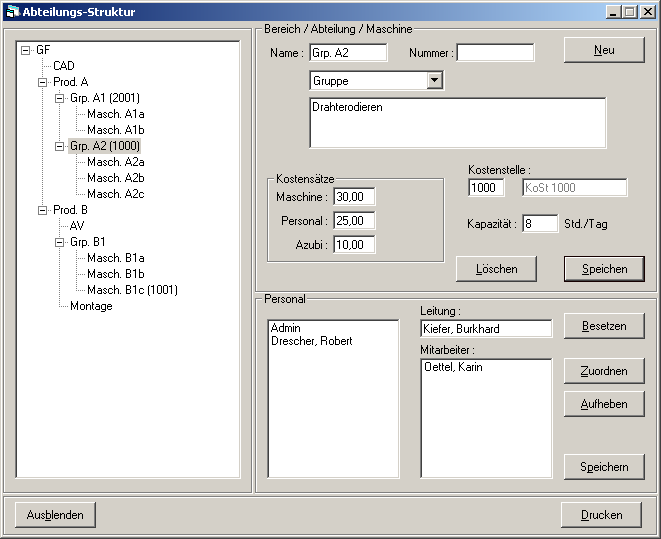Click the Löschen button
Screen dimensions: 661x539
pos(496,268)
